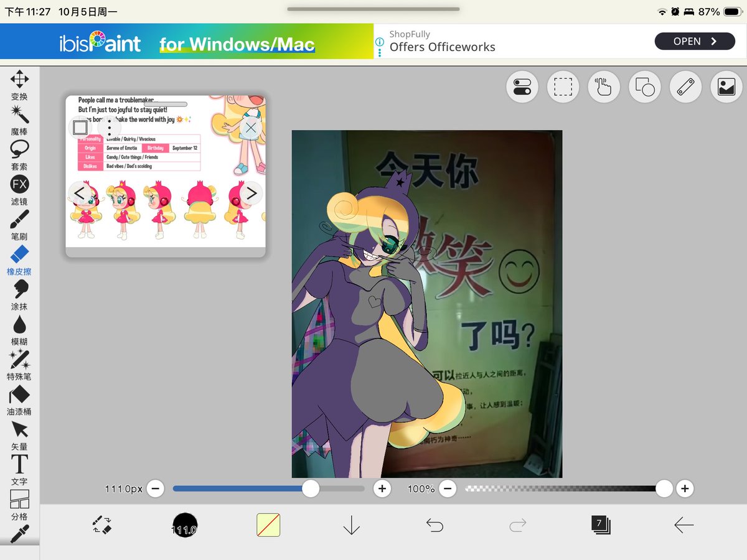Select the Smudge (涂抹) tool
747x560 pixels.
[19, 294]
